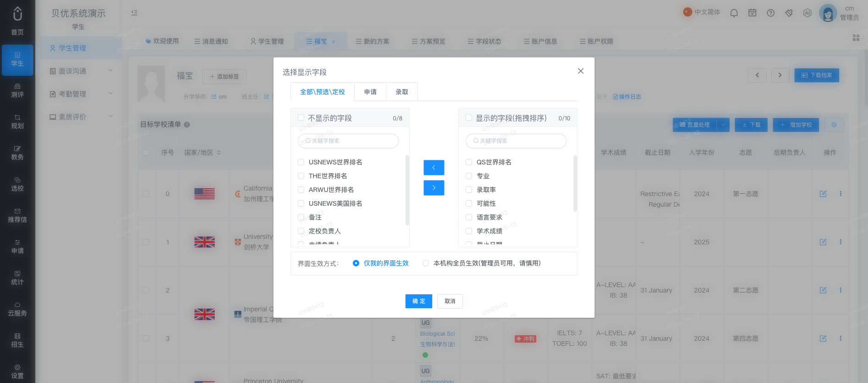The image size is (868, 383).
Task: Expand the 面谈沟通 menu section
Action: pos(81,71)
